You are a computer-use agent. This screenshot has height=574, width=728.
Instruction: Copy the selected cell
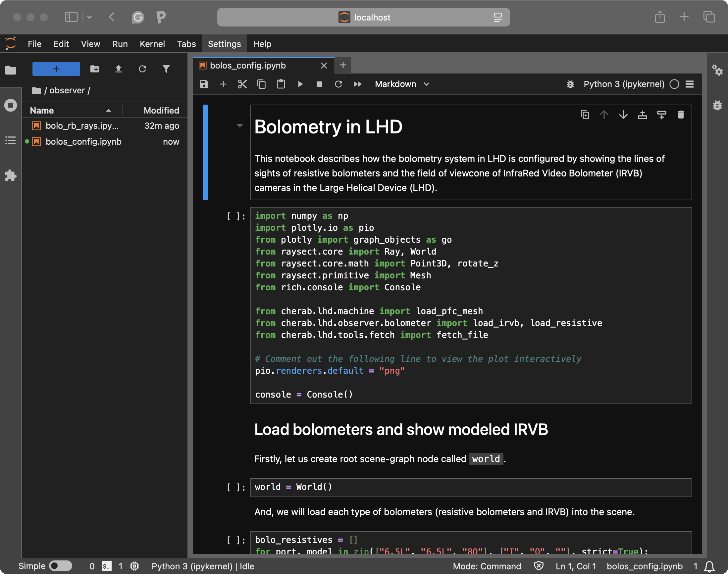[261, 84]
